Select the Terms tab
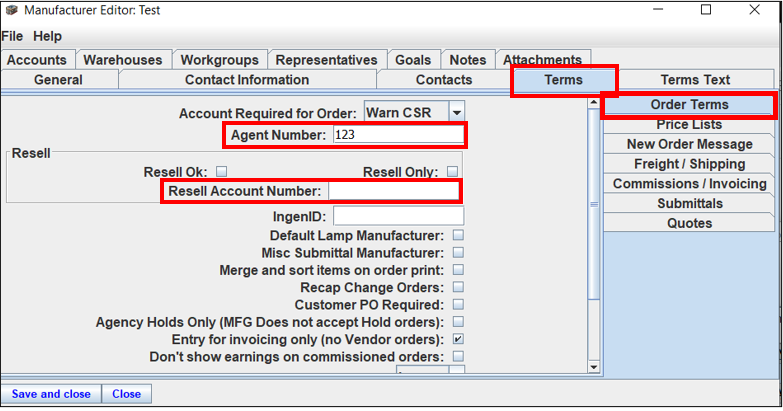Screen dimensions: 783x411 coord(564,80)
